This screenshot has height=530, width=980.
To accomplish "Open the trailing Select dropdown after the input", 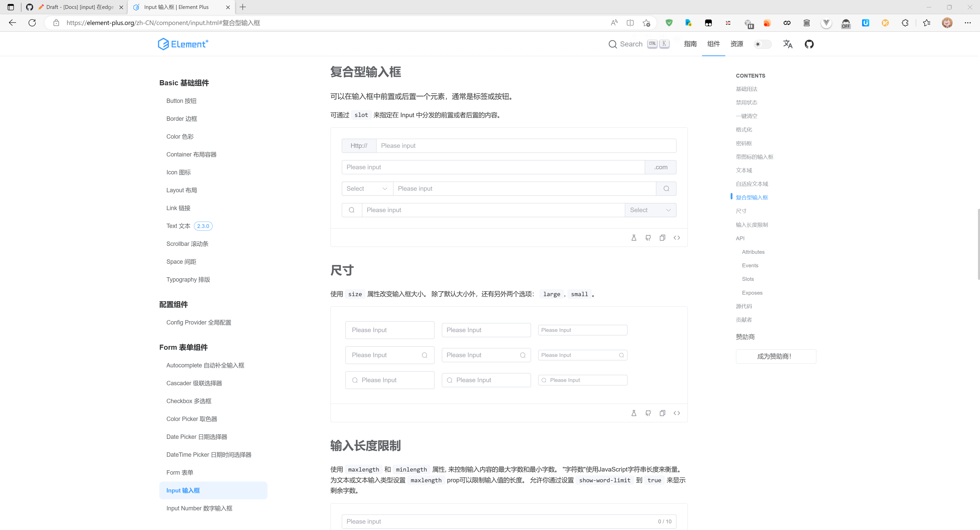I will pyautogui.click(x=650, y=210).
